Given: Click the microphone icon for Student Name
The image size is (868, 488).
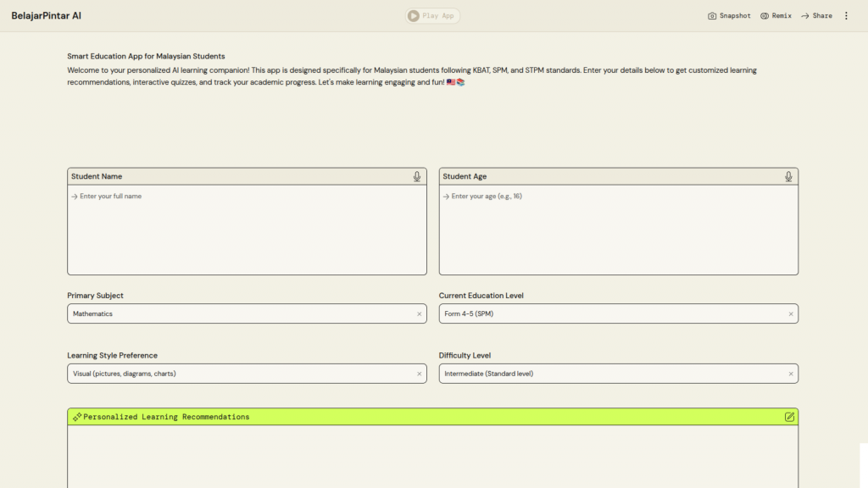Looking at the screenshot, I should 417,176.
